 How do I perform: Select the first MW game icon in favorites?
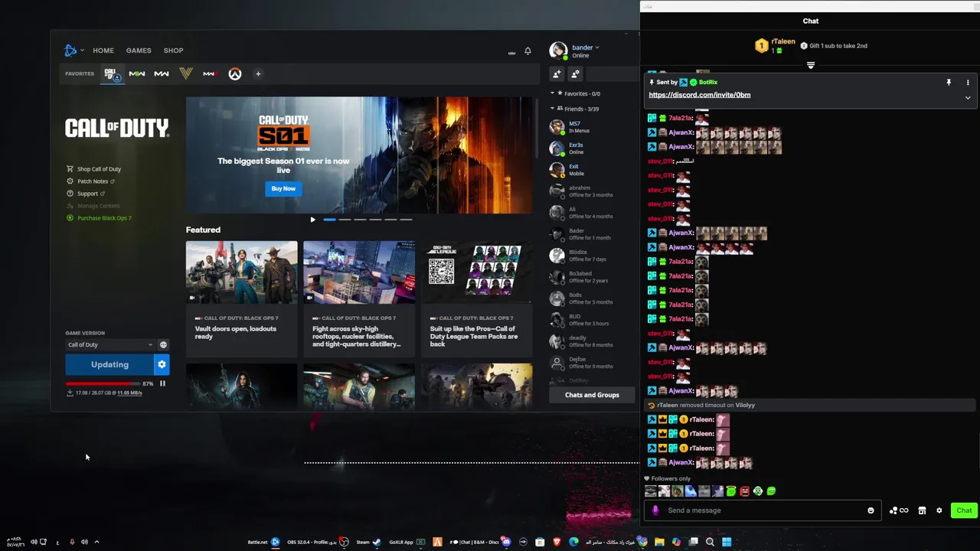point(137,74)
